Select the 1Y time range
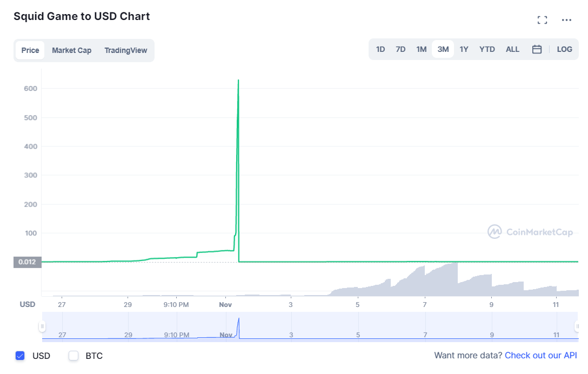588x374 pixels. [464, 49]
